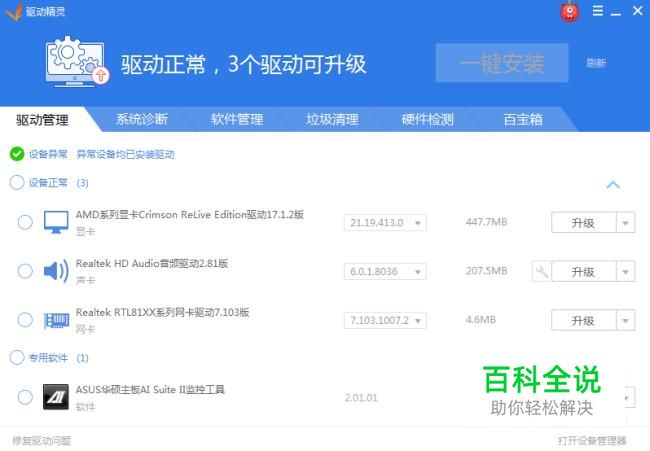Image resolution: width=650 pixels, height=451 pixels.
Task: Open the 百宝箱 tab
Action: click(523, 119)
